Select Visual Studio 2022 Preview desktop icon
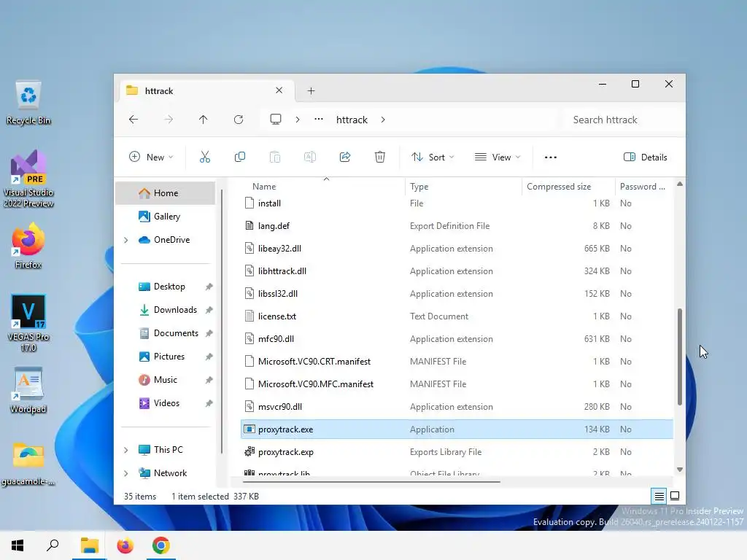This screenshot has height=560, width=747. click(28, 179)
